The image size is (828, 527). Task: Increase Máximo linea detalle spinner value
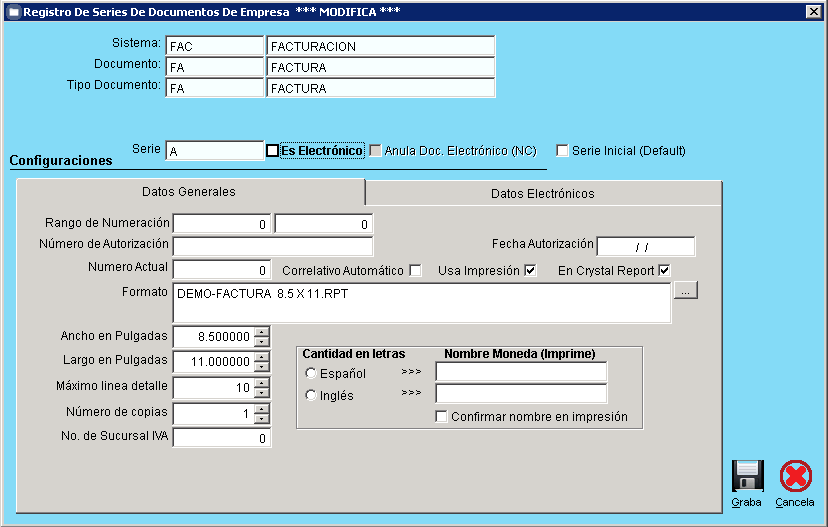click(x=262, y=383)
